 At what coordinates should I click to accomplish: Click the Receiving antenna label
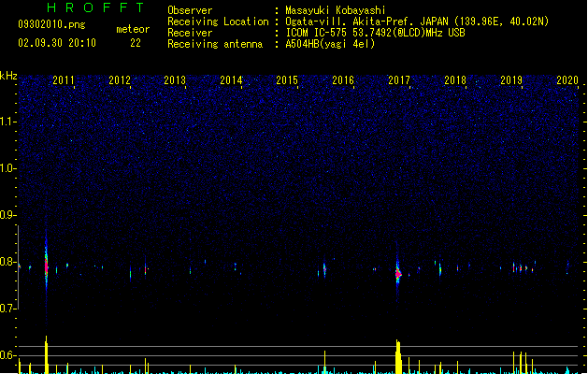(x=215, y=44)
